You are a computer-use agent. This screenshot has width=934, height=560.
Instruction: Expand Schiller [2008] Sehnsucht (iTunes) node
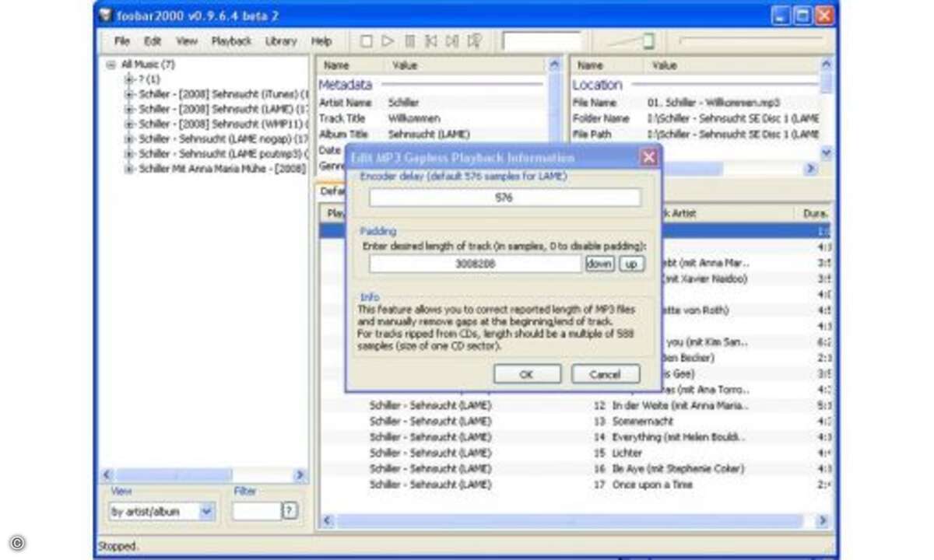pyautogui.click(x=128, y=94)
